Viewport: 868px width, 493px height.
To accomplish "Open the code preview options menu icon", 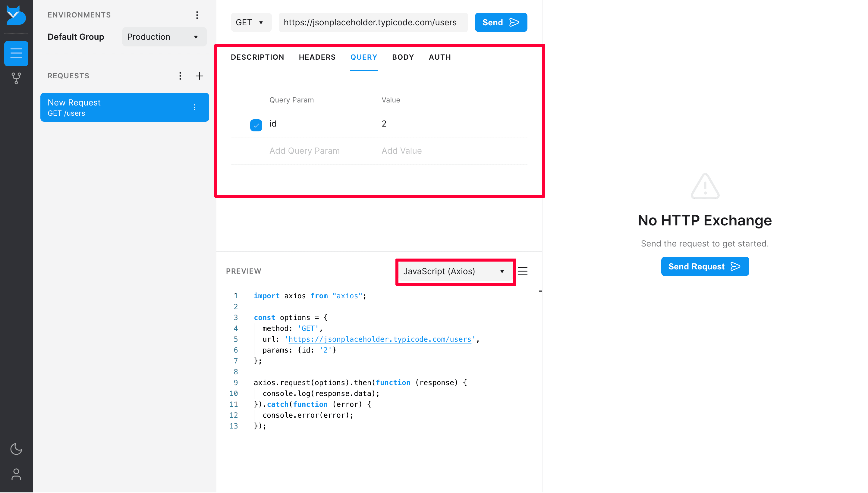I will coord(523,271).
